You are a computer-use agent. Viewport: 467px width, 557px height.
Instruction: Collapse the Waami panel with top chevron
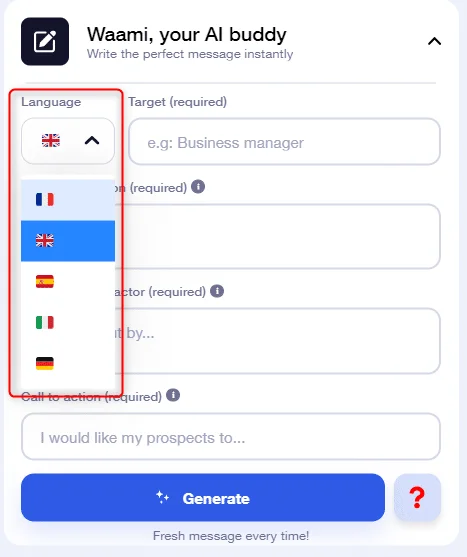pyautogui.click(x=434, y=42)
